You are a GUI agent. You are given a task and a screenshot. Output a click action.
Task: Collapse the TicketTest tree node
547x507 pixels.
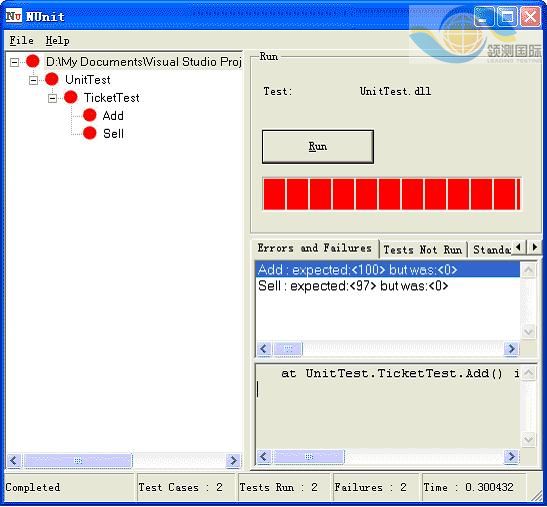click(x=52, y=98)
